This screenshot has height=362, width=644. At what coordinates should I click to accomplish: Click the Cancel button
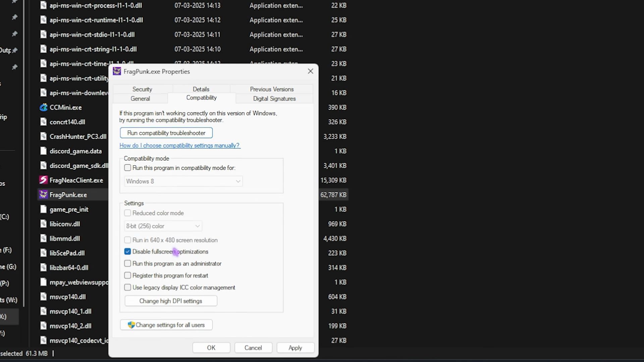click(253, 348)
